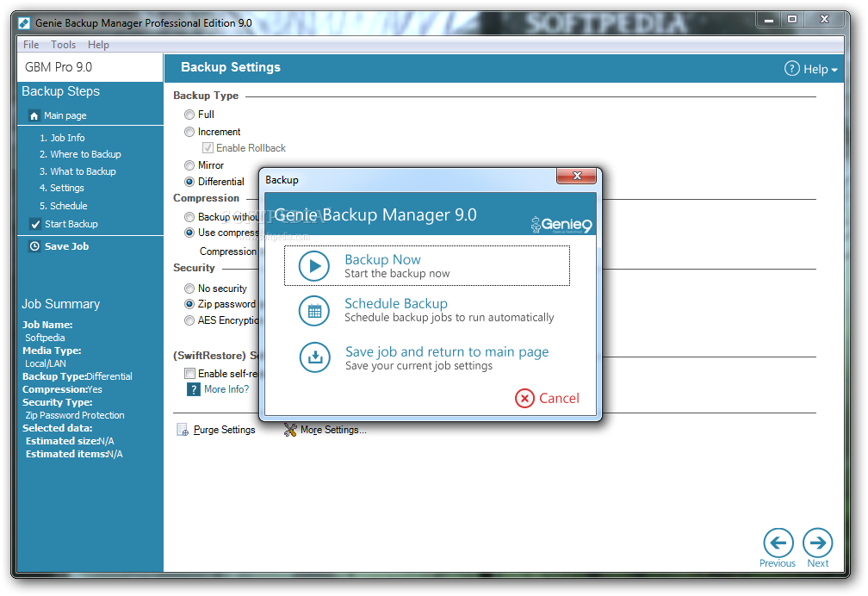This screenshot has width=868, height=596.
Task: Select the Increment backup type
Action: (x=189, y=132)
